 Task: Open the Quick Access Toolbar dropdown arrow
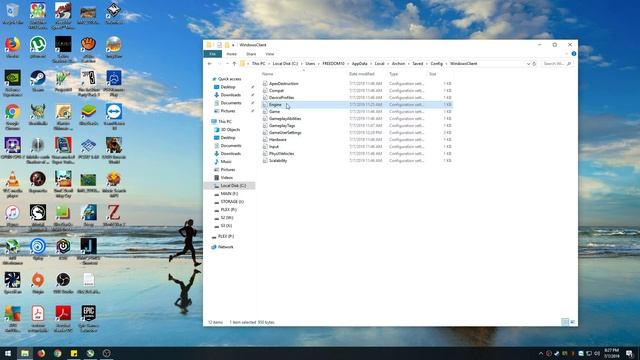click(x=233, y=45)
